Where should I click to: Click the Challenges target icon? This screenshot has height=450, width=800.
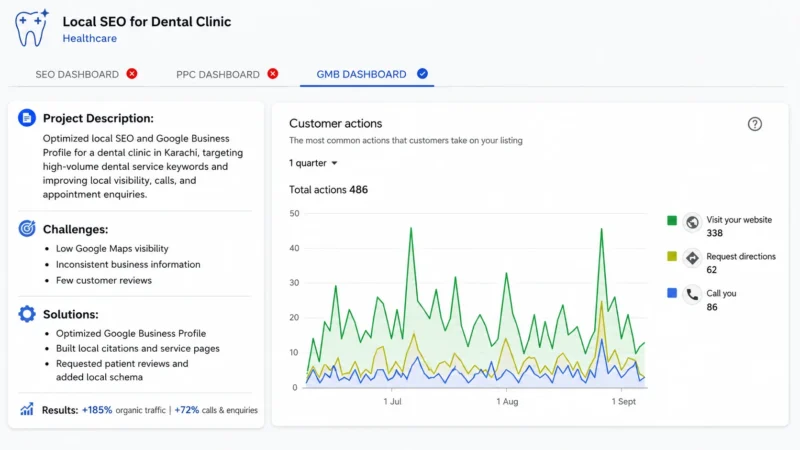[27, 229]
